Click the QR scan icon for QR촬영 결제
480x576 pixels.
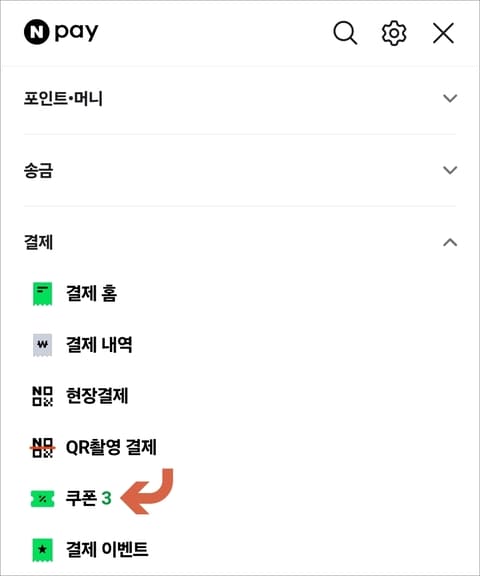tap(43, 447)
